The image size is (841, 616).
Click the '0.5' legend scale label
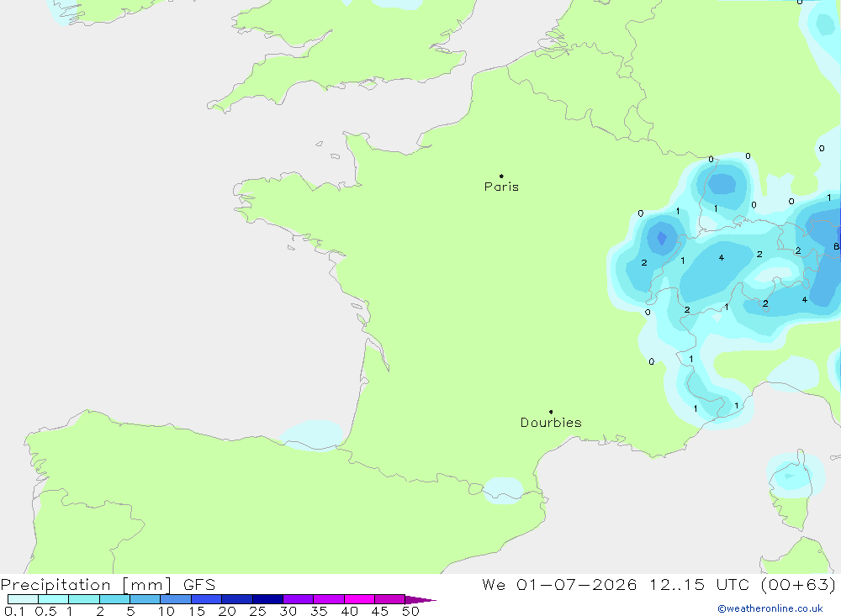tap(45, 611)
